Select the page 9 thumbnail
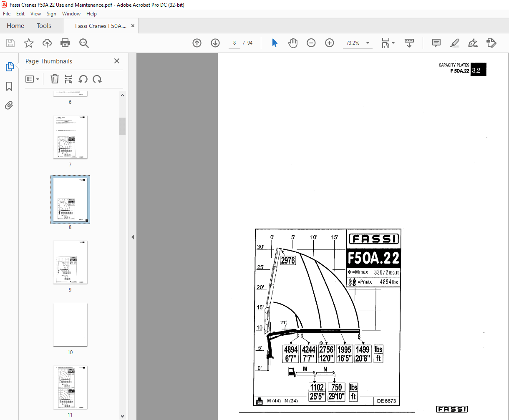Viewport: 509px width, 420px height. coord(70,262)
